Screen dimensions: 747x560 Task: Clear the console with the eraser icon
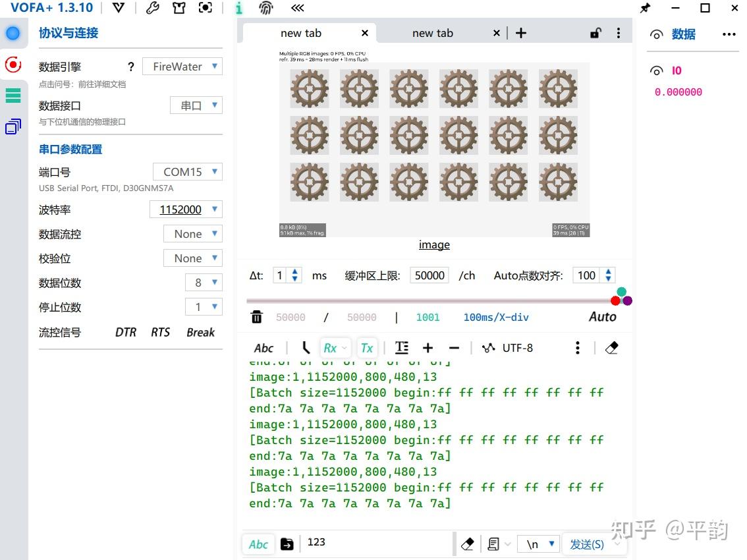(x=611, y=347)
